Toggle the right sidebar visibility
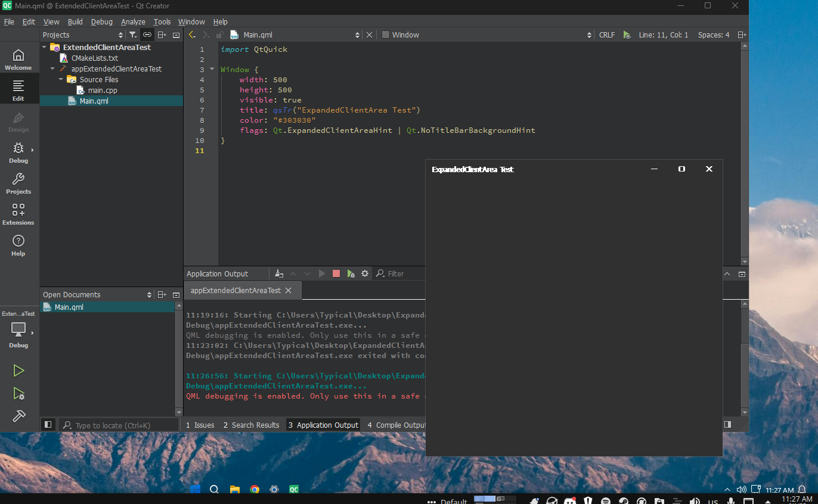The image size is (818, 504). [x=727, y=425]
